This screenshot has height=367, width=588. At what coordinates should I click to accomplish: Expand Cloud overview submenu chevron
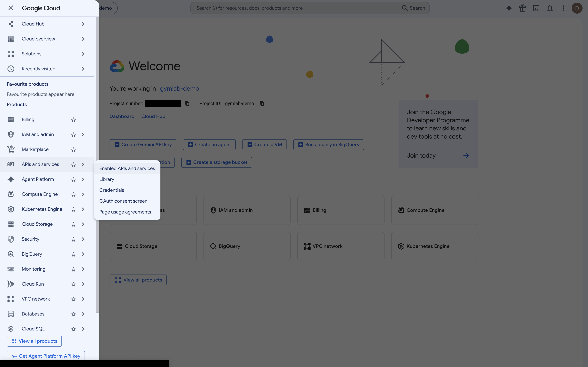coord(83,39)
